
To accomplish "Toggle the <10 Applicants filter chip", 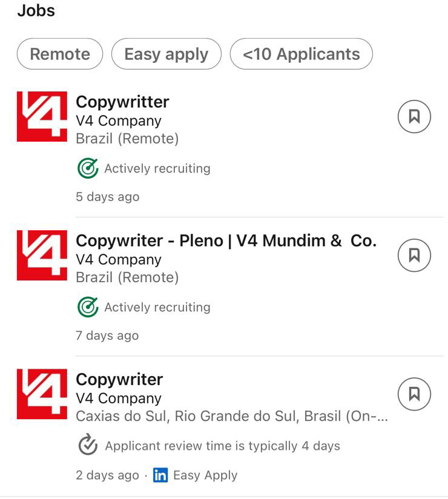I will tap(301, 54).
